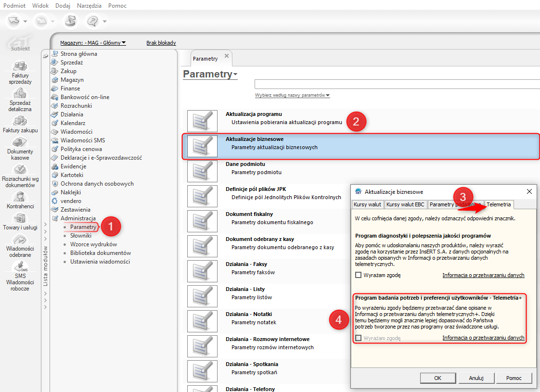This screenshot has height=392, width=540.
Task: Click the Aktualizacje biznesowe parameter icon
Action: pyautogui.click(x=202, y=146)
